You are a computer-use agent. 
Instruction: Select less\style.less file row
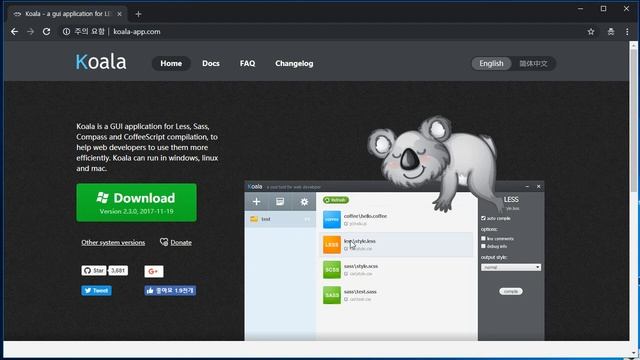click(397, 244)
